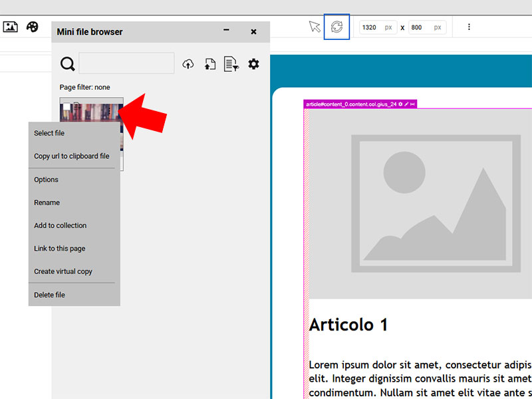The image size is (532, 399).
Task: Click the file upload arrow icon
Action: point(209,64)
